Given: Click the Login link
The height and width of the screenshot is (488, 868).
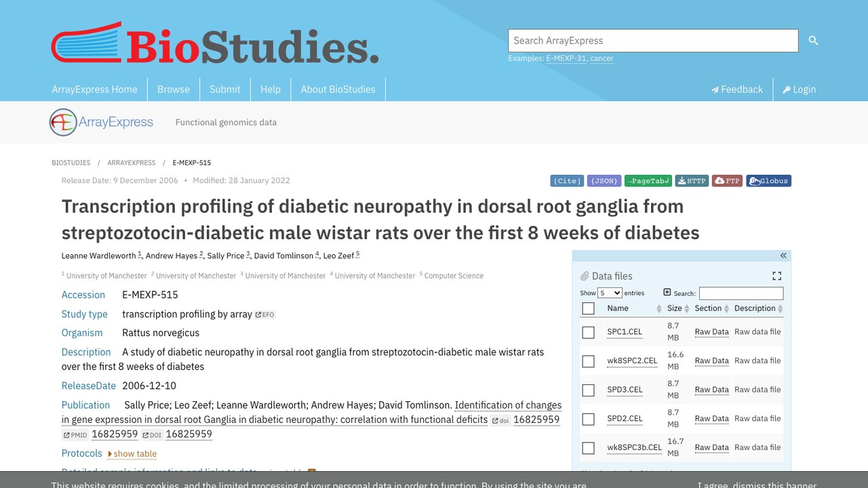Looking at the screenshot, I should click(x=800, y=89).
